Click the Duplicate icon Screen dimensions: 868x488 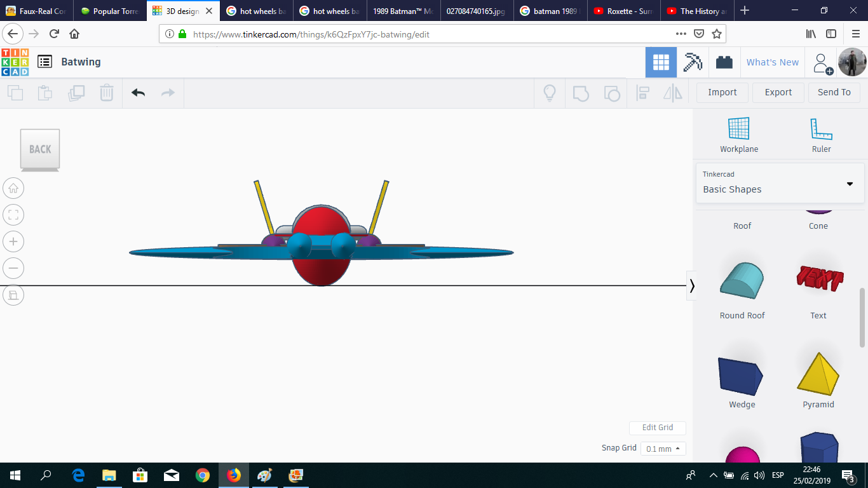(x=76, y=93)
